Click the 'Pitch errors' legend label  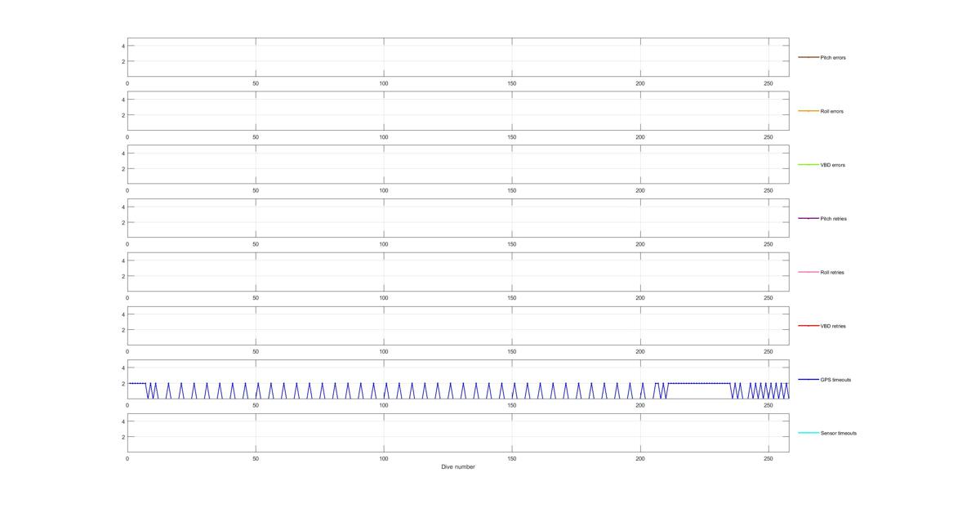(x=833, y=58)
